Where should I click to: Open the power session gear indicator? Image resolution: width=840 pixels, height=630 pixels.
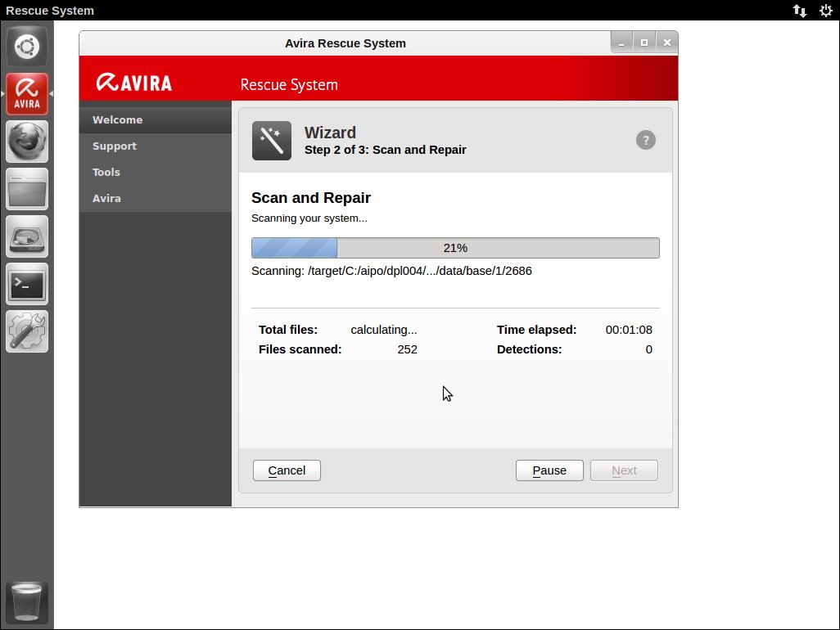click(x=826, y=11)
